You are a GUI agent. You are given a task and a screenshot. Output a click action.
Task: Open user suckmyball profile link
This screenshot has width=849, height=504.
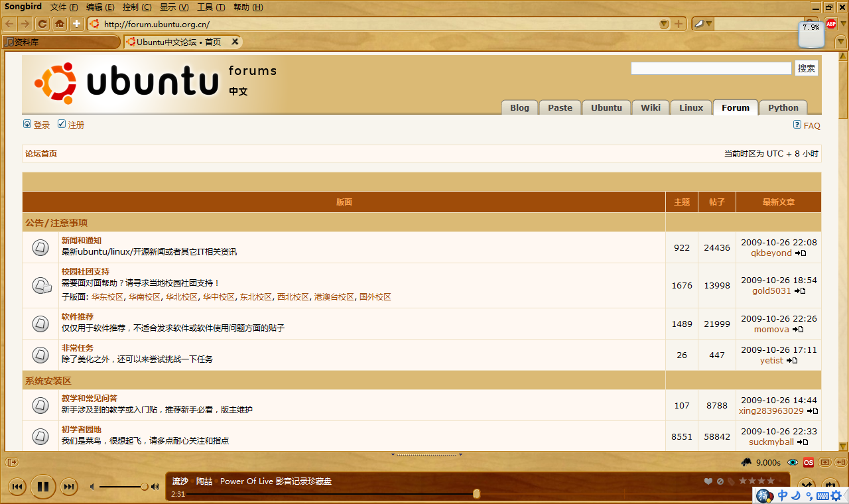(771, 442)
